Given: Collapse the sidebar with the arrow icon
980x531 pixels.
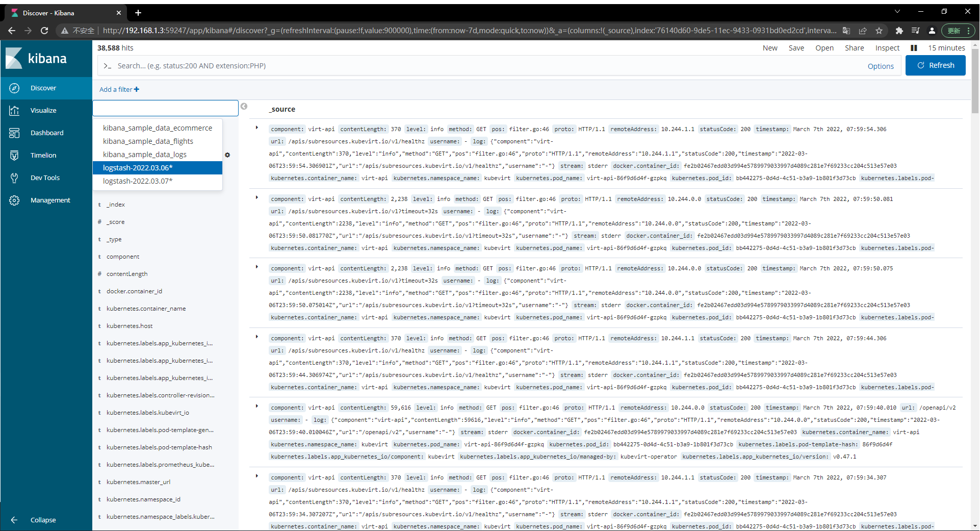Looking at the screenshot, I should coord(14,520).
